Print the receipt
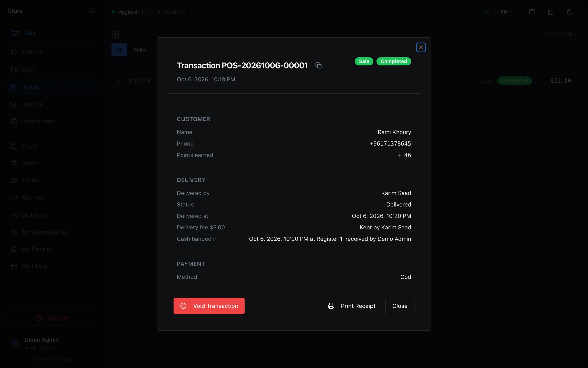588x368 pixels. 352,306
